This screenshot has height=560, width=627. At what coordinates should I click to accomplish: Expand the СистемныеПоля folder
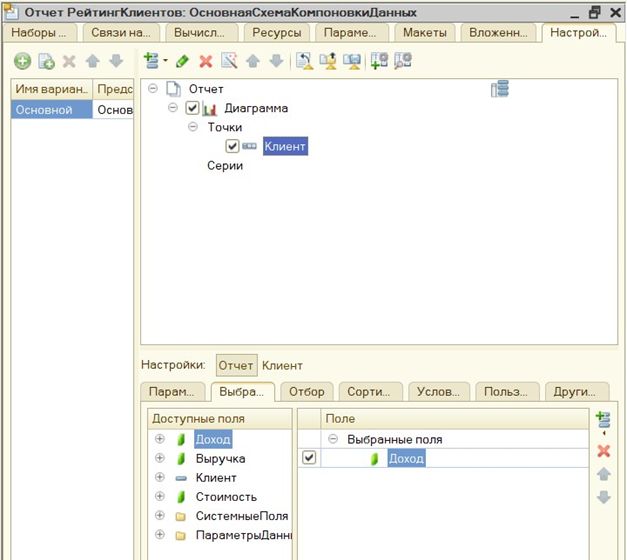[x=160, y=515]
